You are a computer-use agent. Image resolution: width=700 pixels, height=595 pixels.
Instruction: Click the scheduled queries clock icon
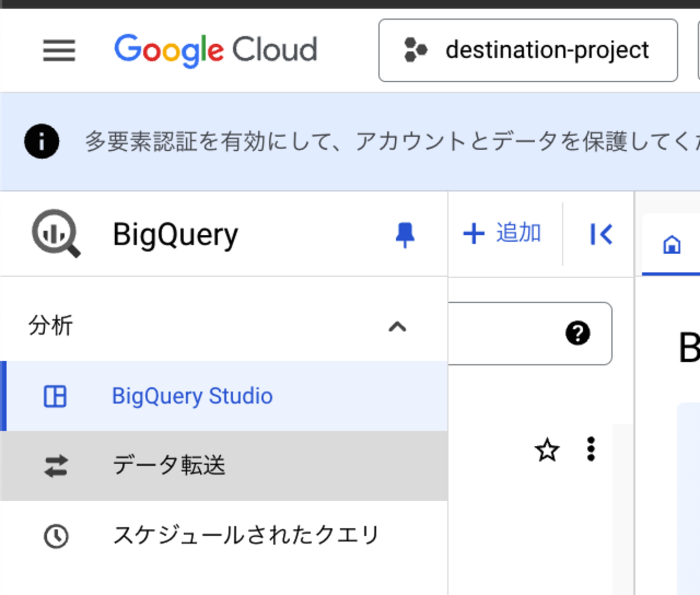click(56, 536)
